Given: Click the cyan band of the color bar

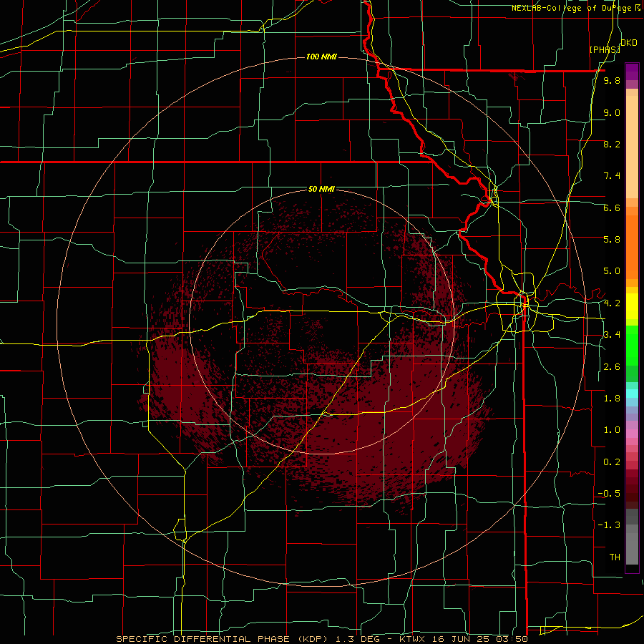Looking at the screenshot, I should (632, 394).
